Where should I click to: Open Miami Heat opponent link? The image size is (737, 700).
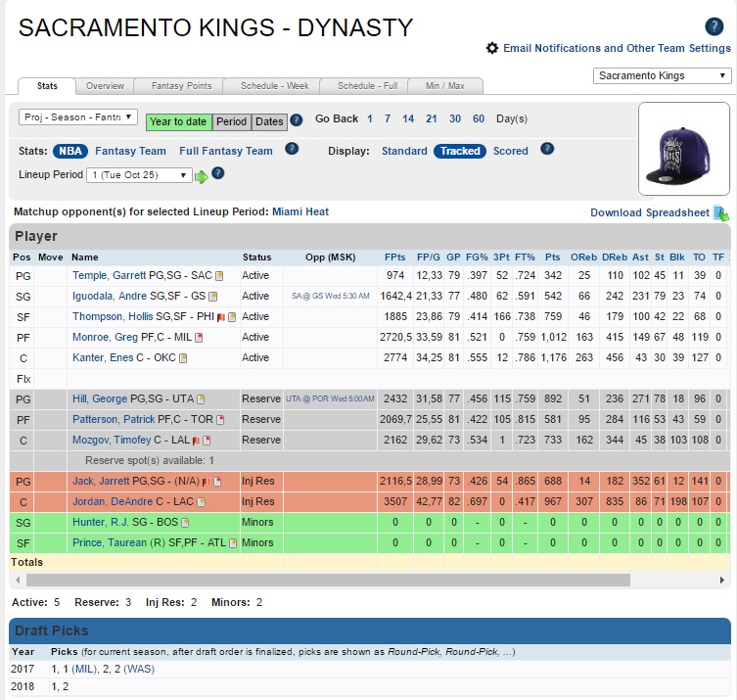click(300, 212)
